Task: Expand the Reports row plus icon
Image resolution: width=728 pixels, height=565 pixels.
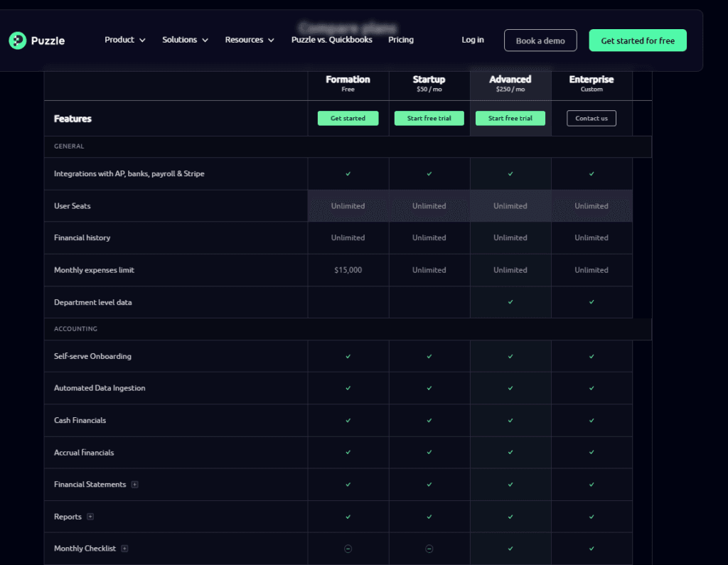Action: click(x=90, y=517)
